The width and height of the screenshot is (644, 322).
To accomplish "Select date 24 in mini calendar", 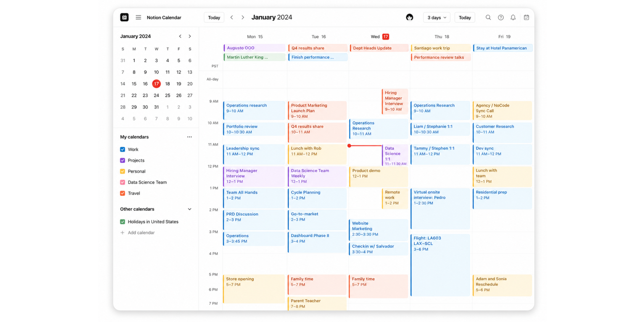I will 156,95.
